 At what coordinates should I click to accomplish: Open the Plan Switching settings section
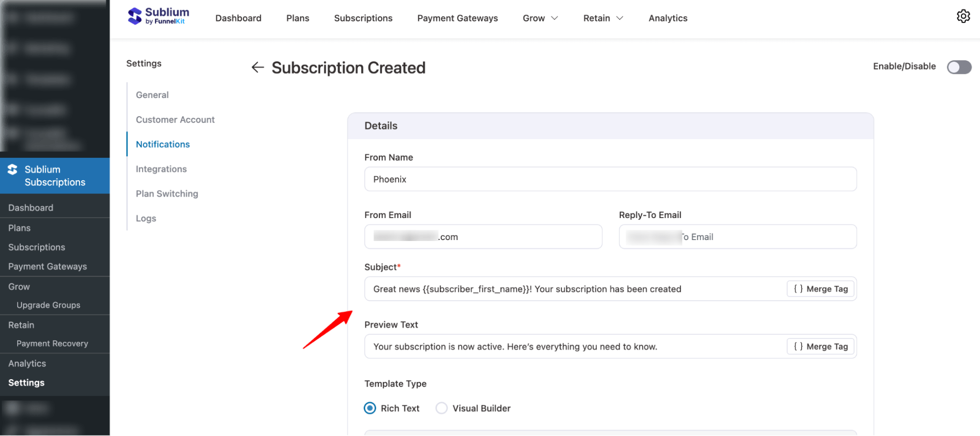tap(167, 194)
